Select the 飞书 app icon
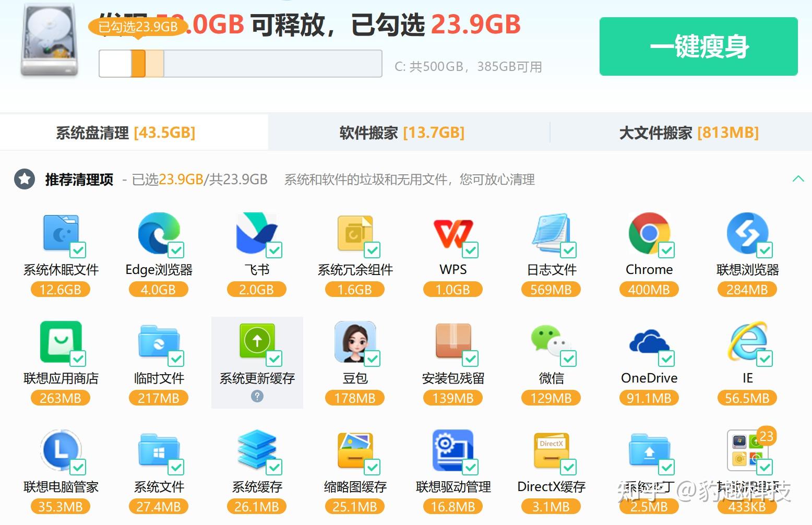812x525 pixels. click(257, 234)
